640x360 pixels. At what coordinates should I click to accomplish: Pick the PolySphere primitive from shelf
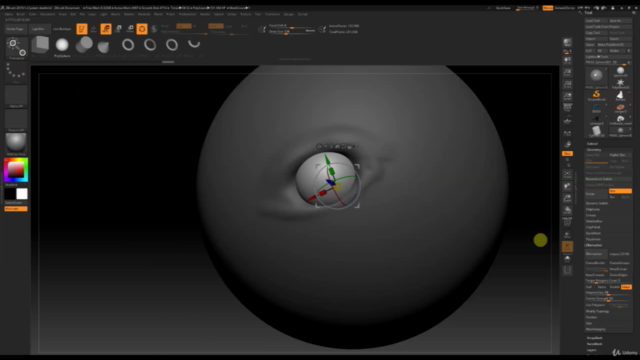[62, 45]
